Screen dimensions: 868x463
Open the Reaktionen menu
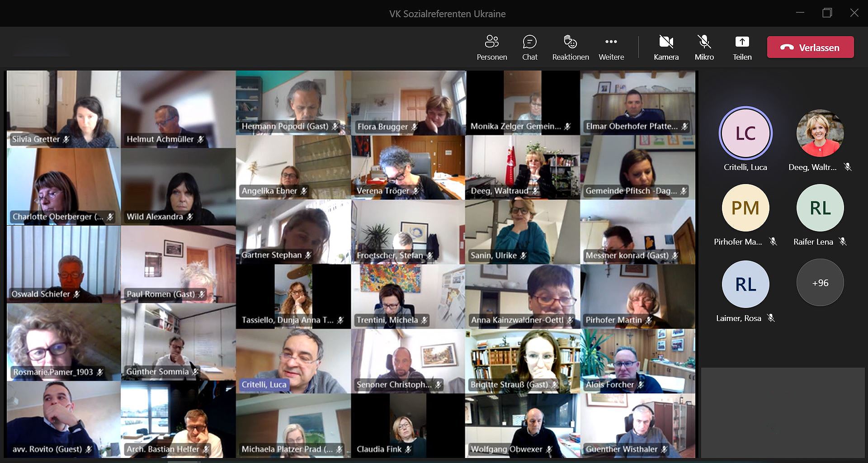[570, 47]
